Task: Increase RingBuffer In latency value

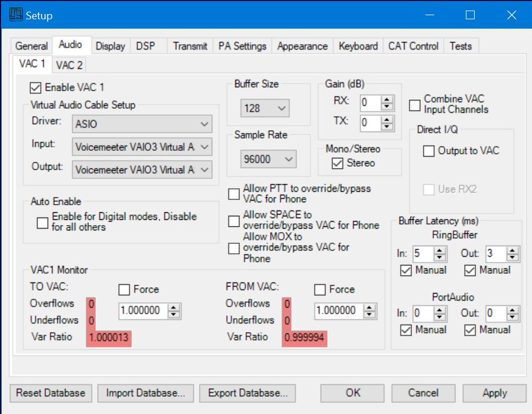Action: tap(440, 250)
